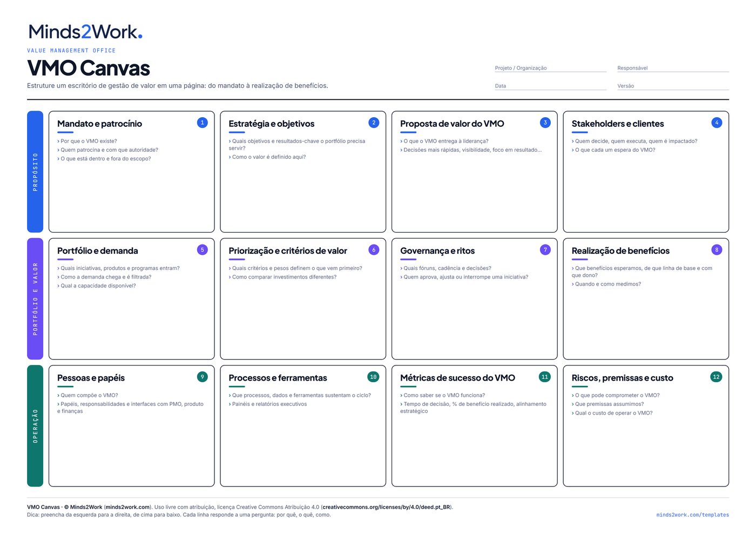Select the Data field
This screenshot has width=756, height=535.
(x=551, y=86)
